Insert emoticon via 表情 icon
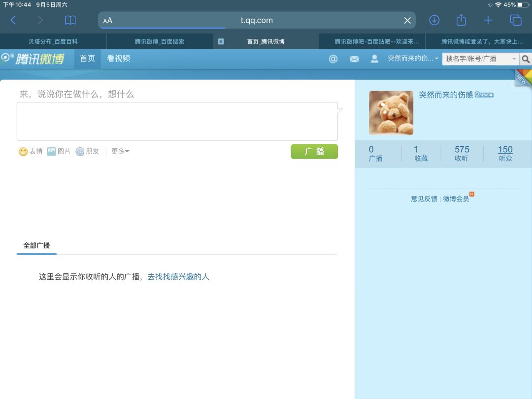Screen dimensions: 532x399 (x=31, y=151)
